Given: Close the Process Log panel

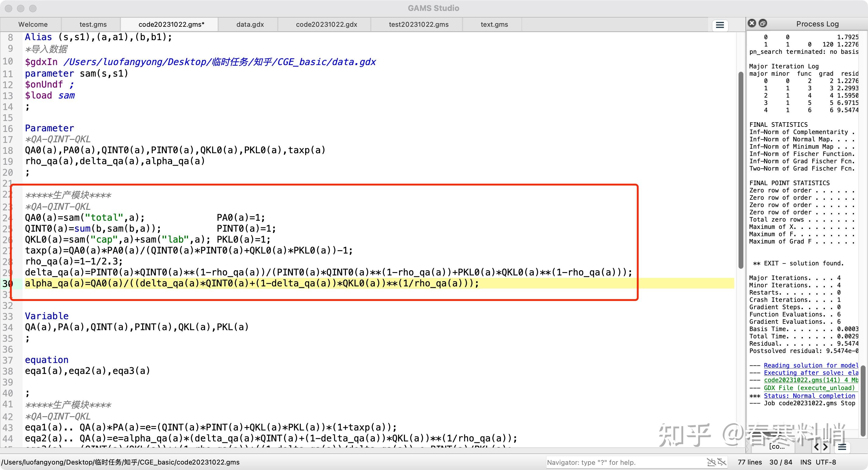Looking at the screenshot, I should (x=752, y=23).
